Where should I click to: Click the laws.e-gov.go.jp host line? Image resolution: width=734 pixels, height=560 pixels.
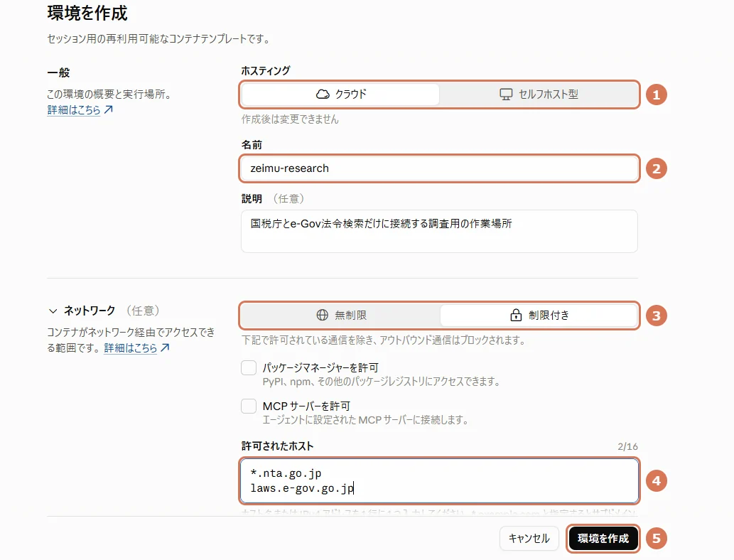[302, 488]
